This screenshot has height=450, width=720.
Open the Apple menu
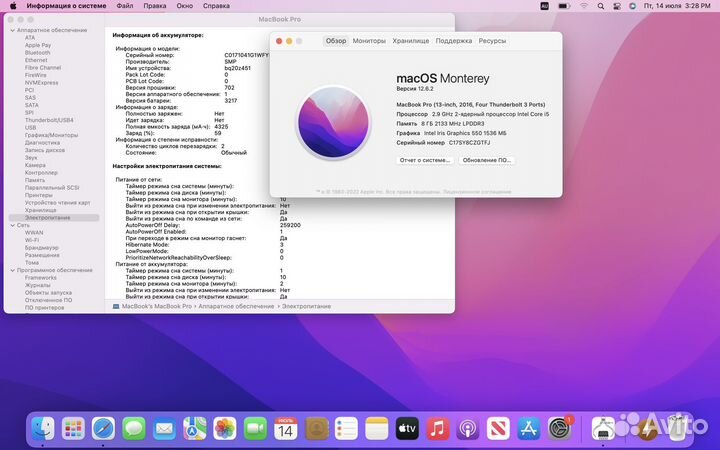click(x=13, y=6)
